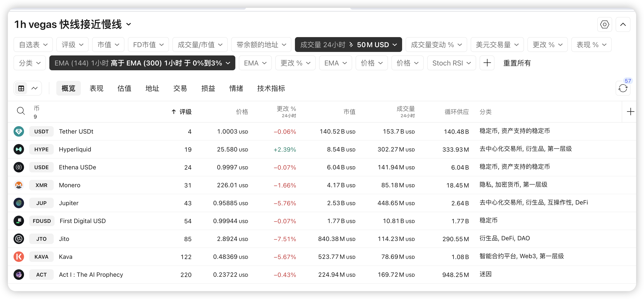The height and width of the screenshot is (299, 644).
Task: Add a new filter with the plus button
Action: tap(487, 63)
